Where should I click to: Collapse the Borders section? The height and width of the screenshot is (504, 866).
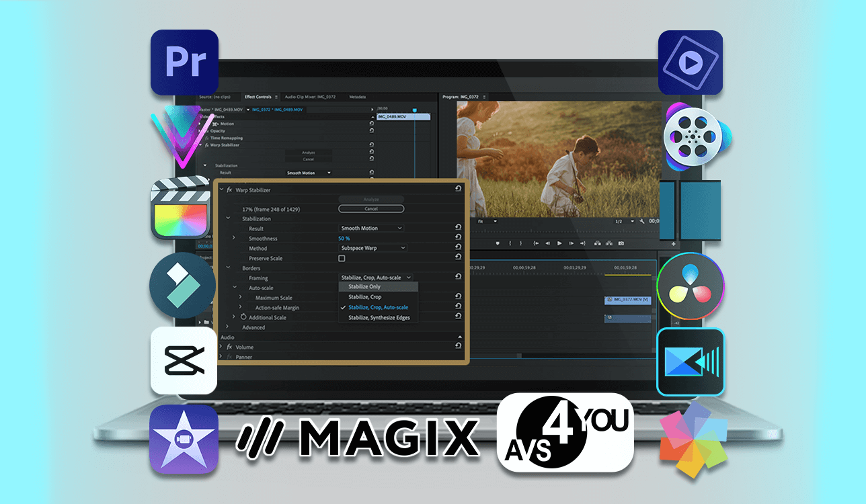click(x=228, y=267)
